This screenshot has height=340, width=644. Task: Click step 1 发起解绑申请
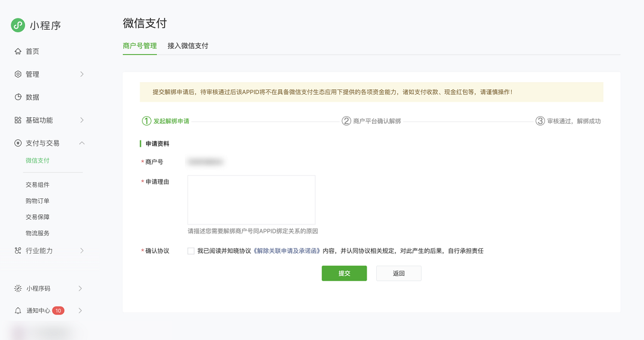pos(166,121)
